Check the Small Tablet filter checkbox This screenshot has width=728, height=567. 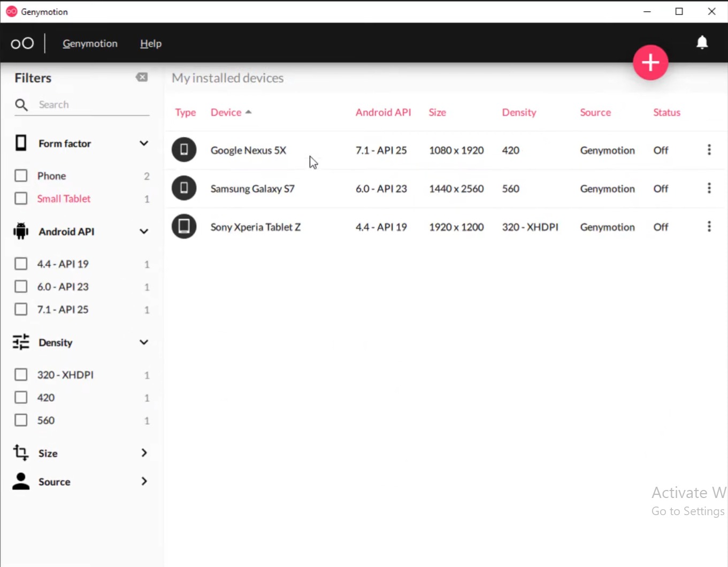coord(21,198)
